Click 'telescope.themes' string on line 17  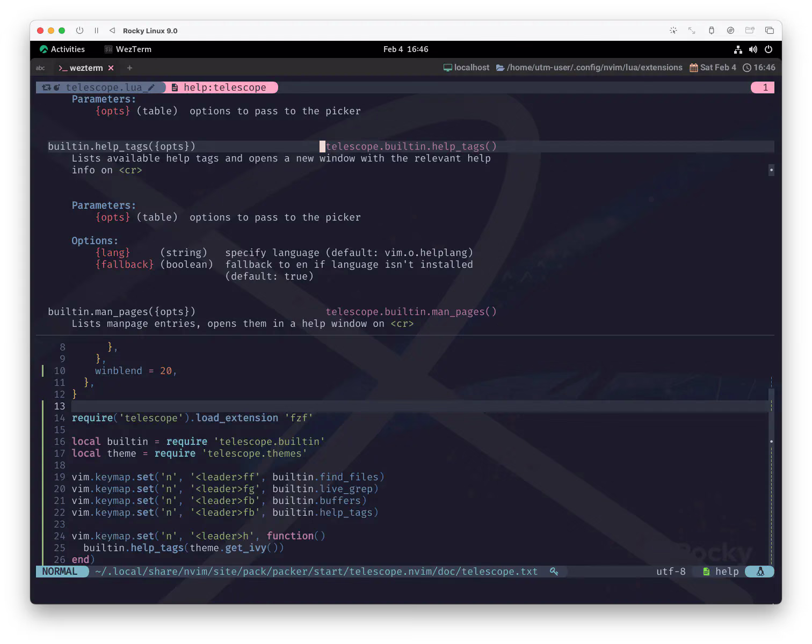[x=255, y=453]
